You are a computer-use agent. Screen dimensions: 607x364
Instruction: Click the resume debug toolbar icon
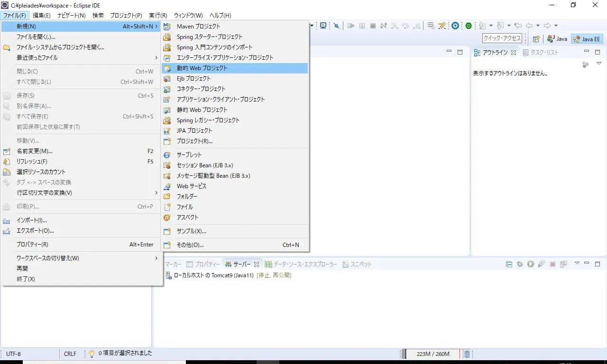pyautogui.click(x=351, y=26)
